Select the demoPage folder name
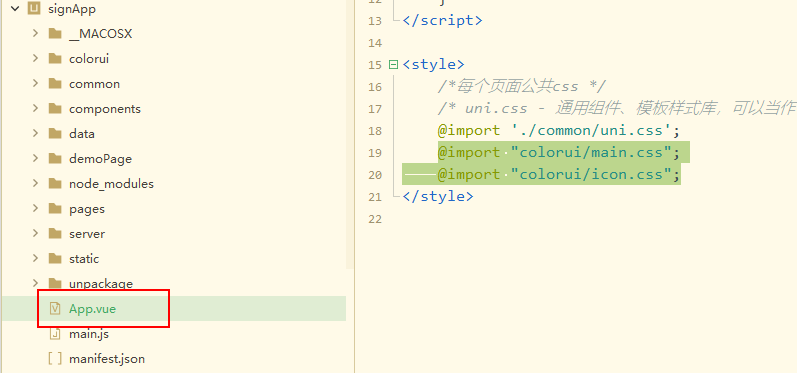 100,159
